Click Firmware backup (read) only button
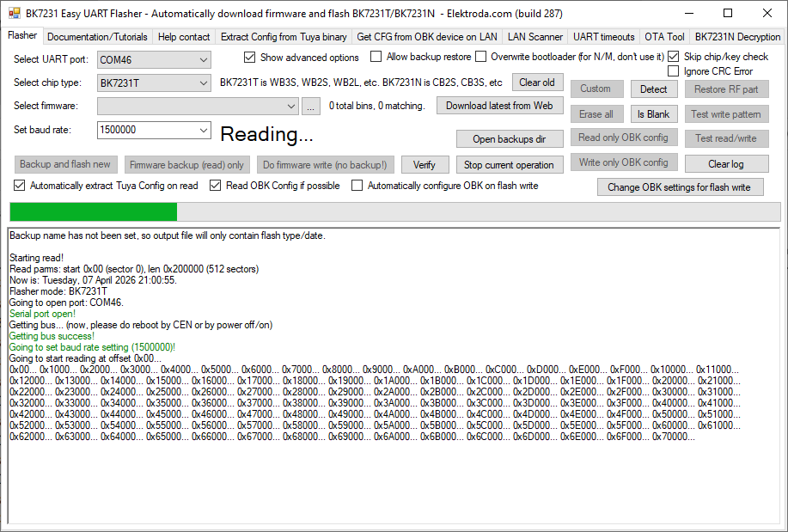Image resolution: width=788 pixels, height=532 pixels. pyautogui.click(x=187, y=165)
